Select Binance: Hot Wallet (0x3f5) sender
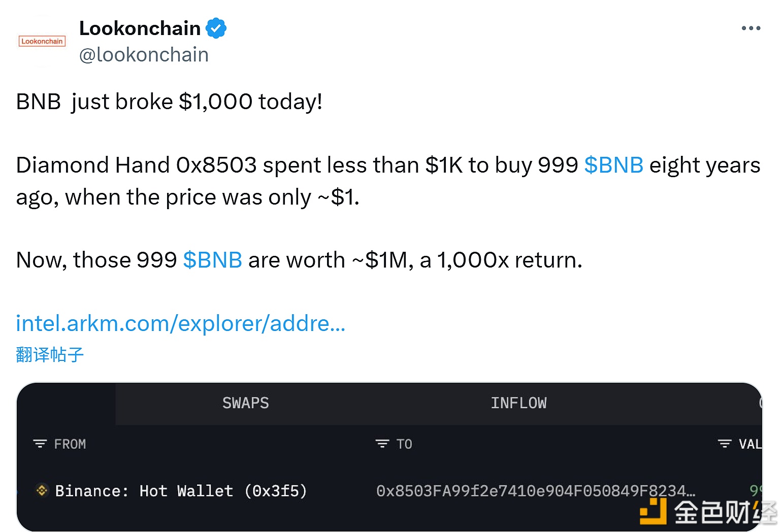This screenshot has height=532, width=784. click(181, 491)
